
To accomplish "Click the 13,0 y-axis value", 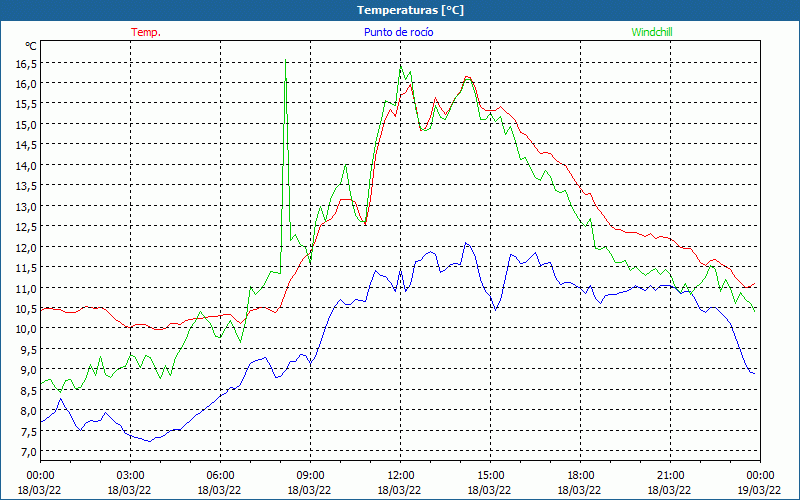I will pyautogui.click(x=27, y=207).
